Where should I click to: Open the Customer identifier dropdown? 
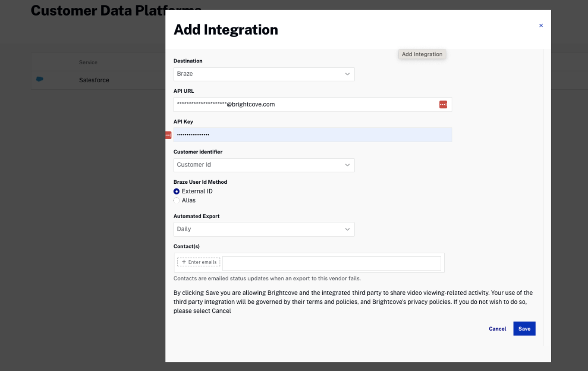pyautogui.click(x=260, y=165)
